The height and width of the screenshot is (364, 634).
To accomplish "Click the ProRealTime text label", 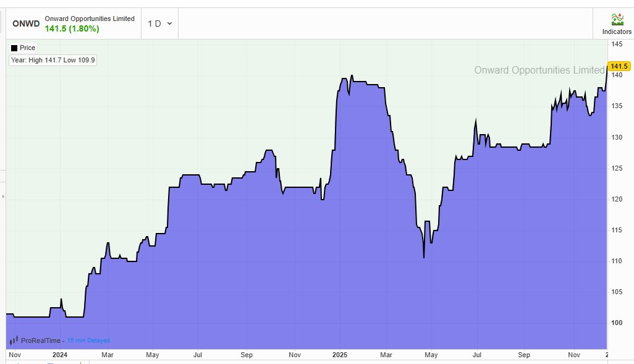I will coord(40,341).
